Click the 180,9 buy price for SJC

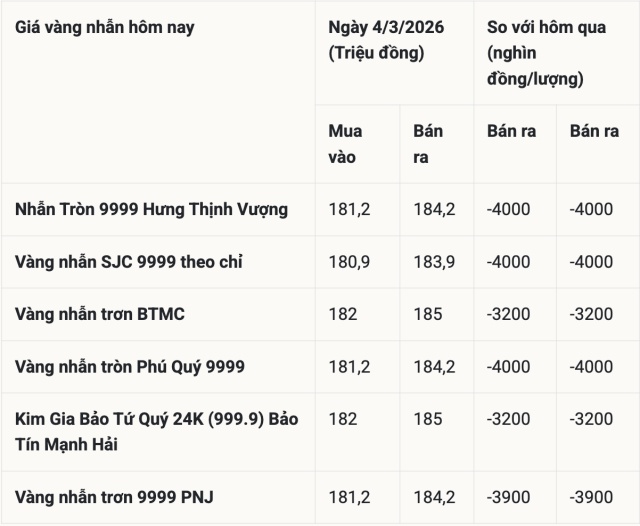(x=349, y=262)
